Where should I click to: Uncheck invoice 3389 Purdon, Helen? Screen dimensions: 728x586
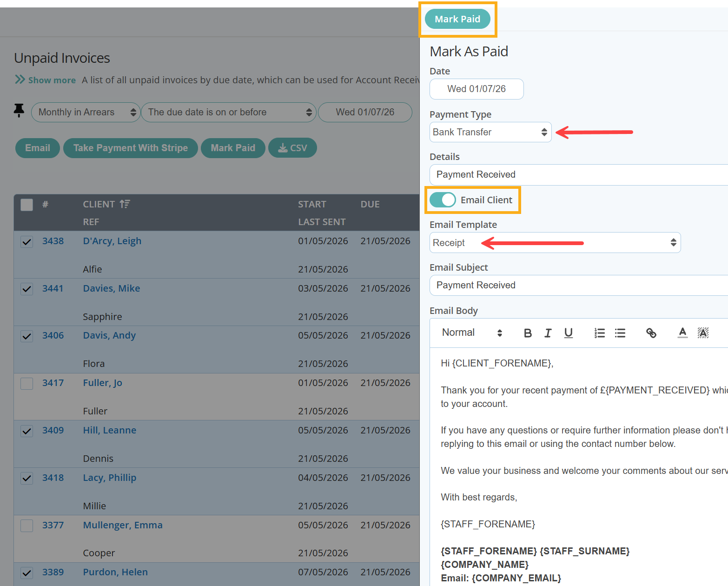tap(27, 573)
